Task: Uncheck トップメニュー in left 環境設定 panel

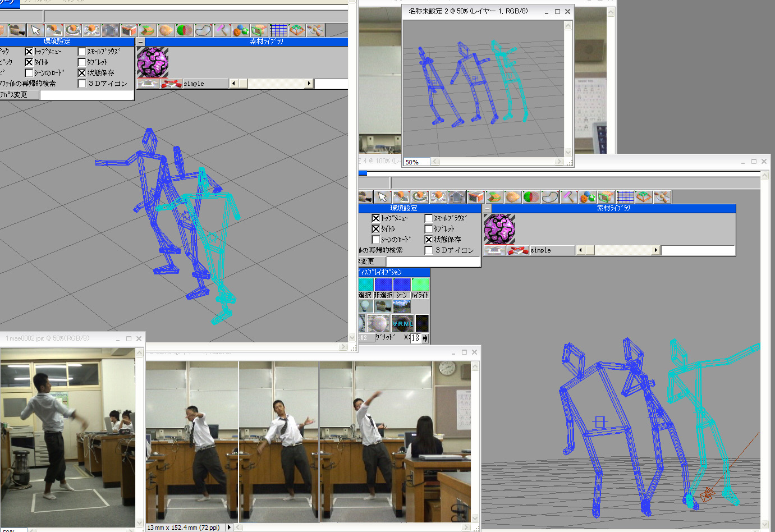Action: point(29,51)
